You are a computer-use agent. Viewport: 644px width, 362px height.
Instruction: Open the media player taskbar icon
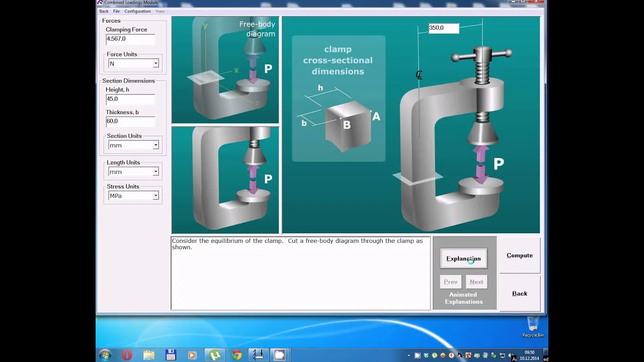tap(192, 355)
